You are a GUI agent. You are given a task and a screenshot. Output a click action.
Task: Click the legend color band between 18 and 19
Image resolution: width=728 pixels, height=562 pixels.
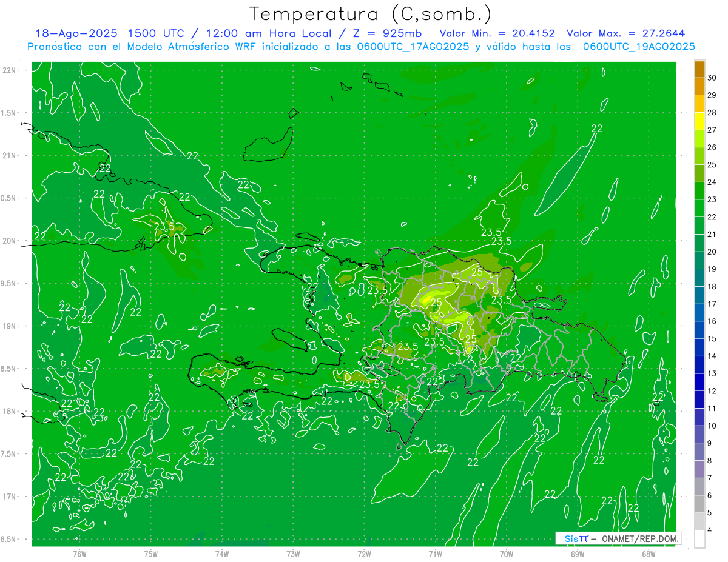click(699, 278)
